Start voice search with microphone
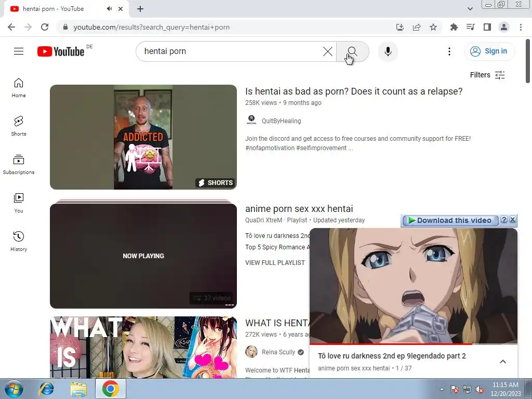The width and height of the screenshot is (532, 399). coord(388,51)
